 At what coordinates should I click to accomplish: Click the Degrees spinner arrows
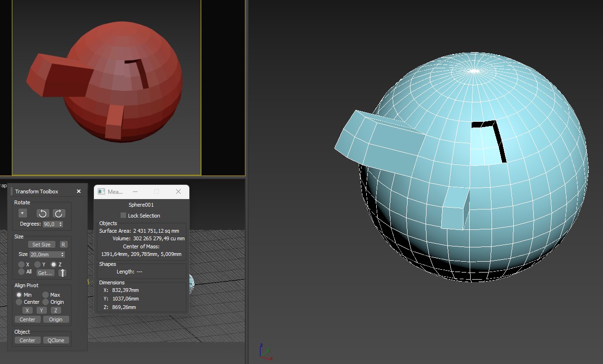tap(61, 224)
